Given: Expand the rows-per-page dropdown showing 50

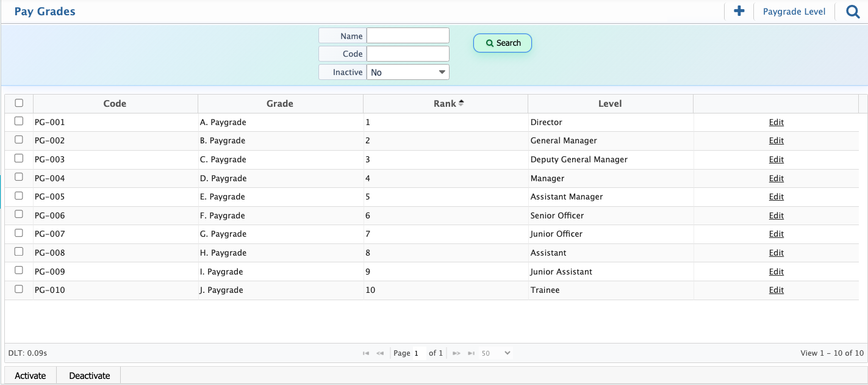Looking at the screenshot, I should click(x=495, y=353).
